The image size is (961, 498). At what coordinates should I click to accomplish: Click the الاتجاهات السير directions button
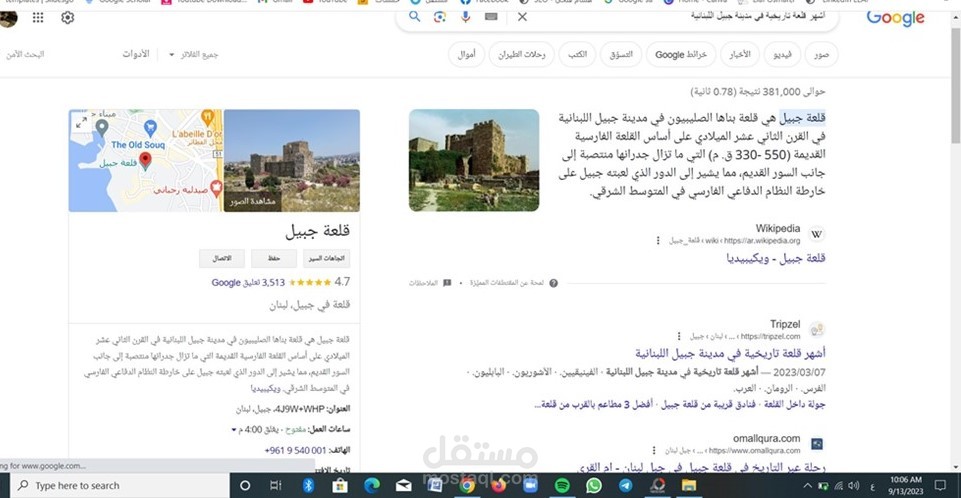click(327, 258)
